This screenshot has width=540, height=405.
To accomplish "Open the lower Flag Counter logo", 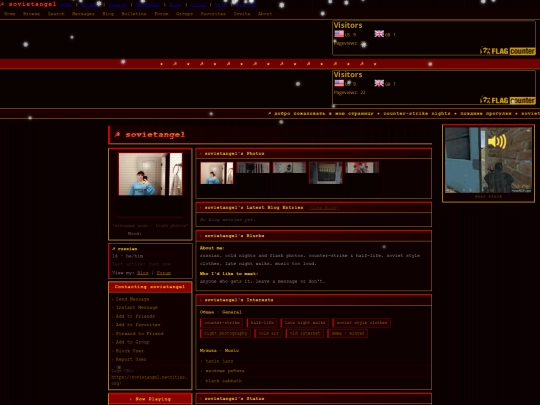I will 508,100.
